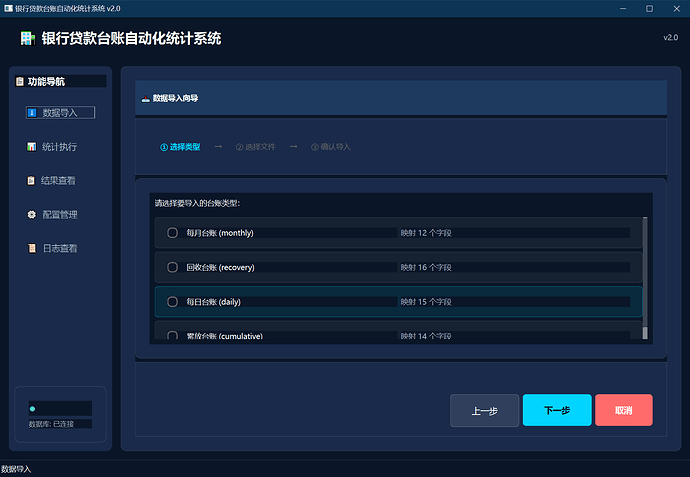Click the green database status dot

[32, 409]
